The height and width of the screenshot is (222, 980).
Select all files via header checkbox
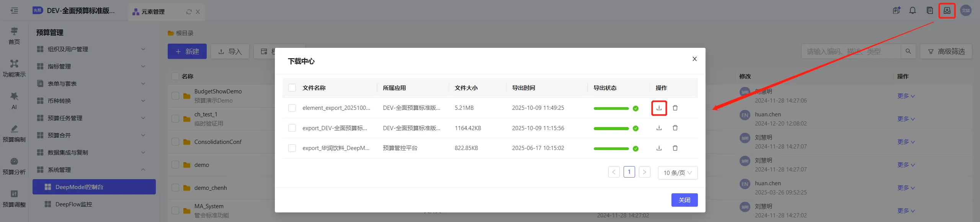click(292, 88)
